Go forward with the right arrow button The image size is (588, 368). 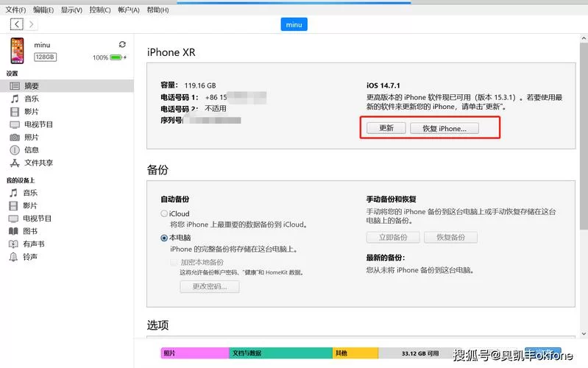click(x=31, y=24)
